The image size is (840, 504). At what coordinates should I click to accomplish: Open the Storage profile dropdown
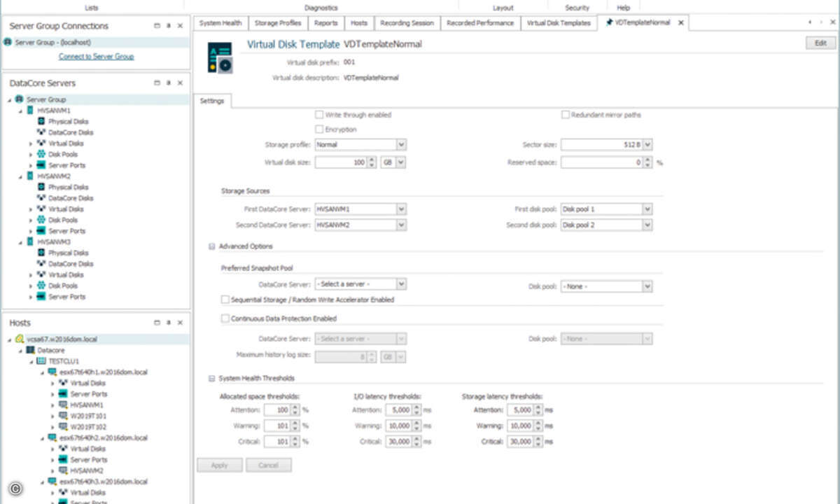(402, 144)
